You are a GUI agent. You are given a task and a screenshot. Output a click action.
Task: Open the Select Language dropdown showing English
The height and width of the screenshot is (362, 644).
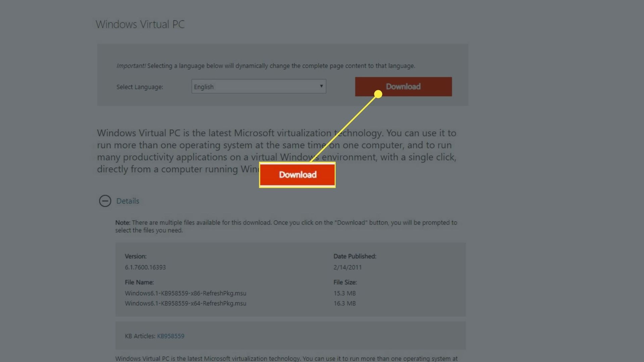click(259, 86)
